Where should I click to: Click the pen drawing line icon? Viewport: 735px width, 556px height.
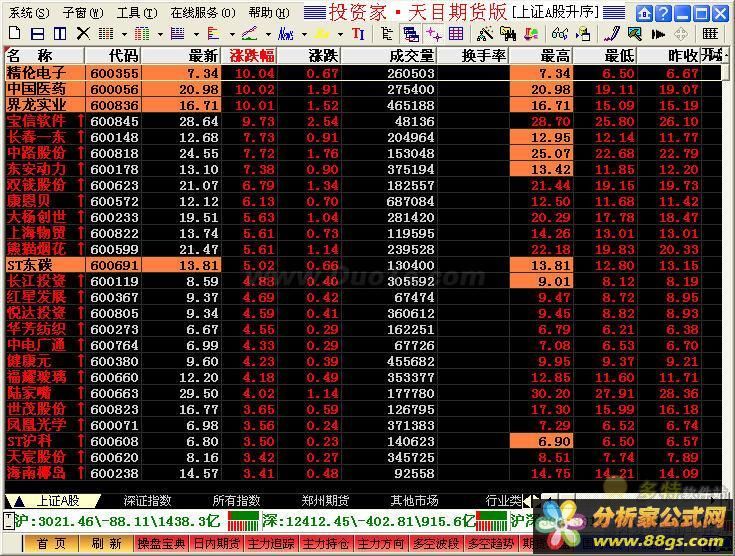click(x=612, y=34)
